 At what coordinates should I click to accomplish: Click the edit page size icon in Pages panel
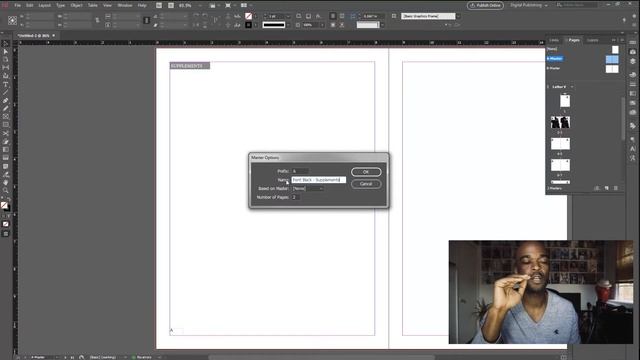[597, 188]
